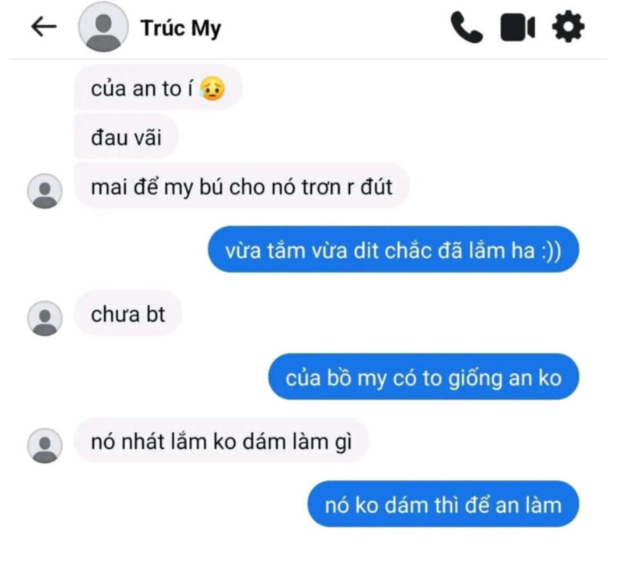This screenshot has width=640, height=567.
Task: Start a voice call with Trúc My
Action: point(467,27)
